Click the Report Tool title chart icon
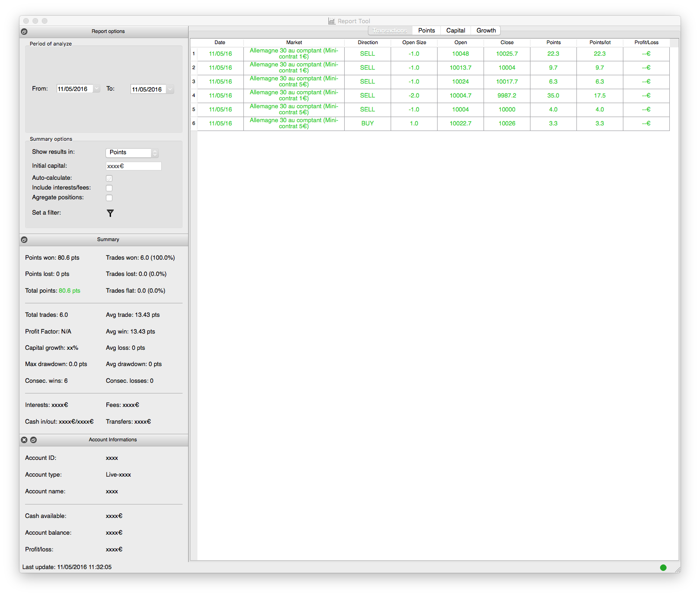700x596 pixels. coord(332,21)
